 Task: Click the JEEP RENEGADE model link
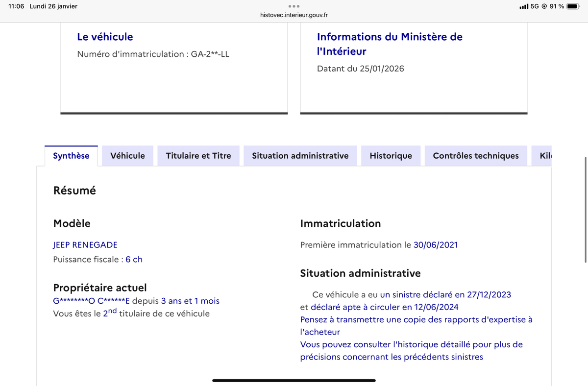(x=85, y=245)
